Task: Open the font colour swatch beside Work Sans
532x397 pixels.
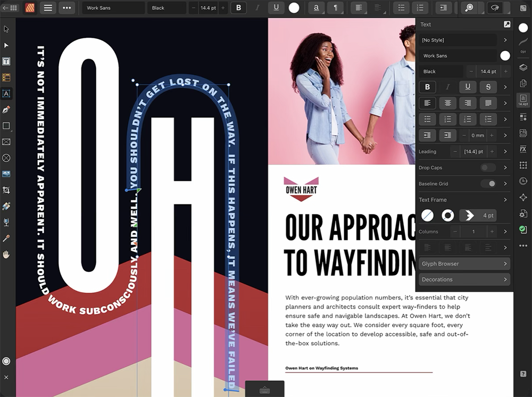Action: pyautogui.click(x=505, y=56)
